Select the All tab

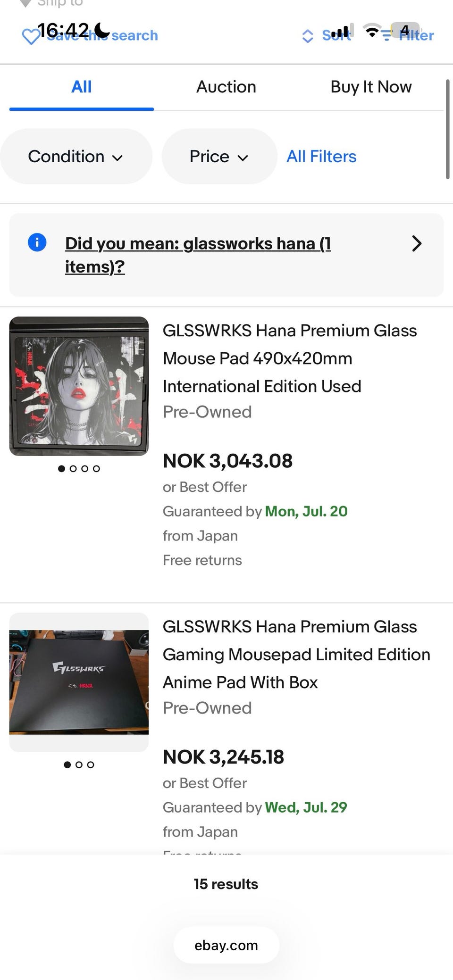coord(81,87)
